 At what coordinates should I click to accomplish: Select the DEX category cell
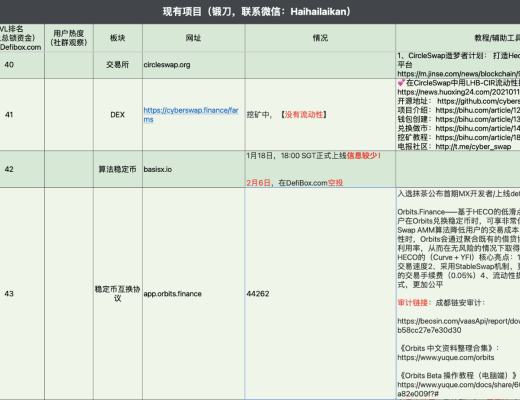point(118,115)
